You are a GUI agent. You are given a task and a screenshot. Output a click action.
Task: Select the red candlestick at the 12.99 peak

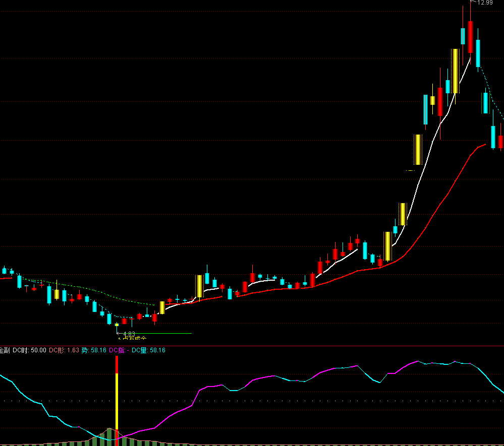point(471,37)
